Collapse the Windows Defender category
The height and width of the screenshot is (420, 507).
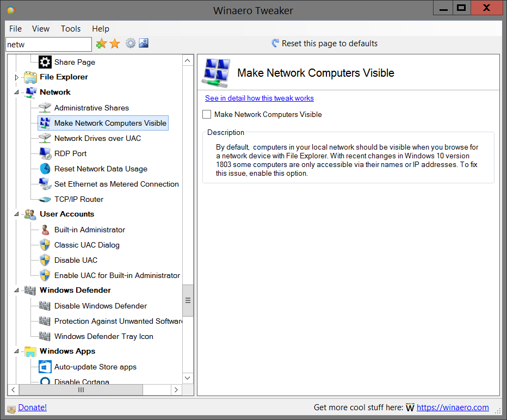(x=16, y=290)
